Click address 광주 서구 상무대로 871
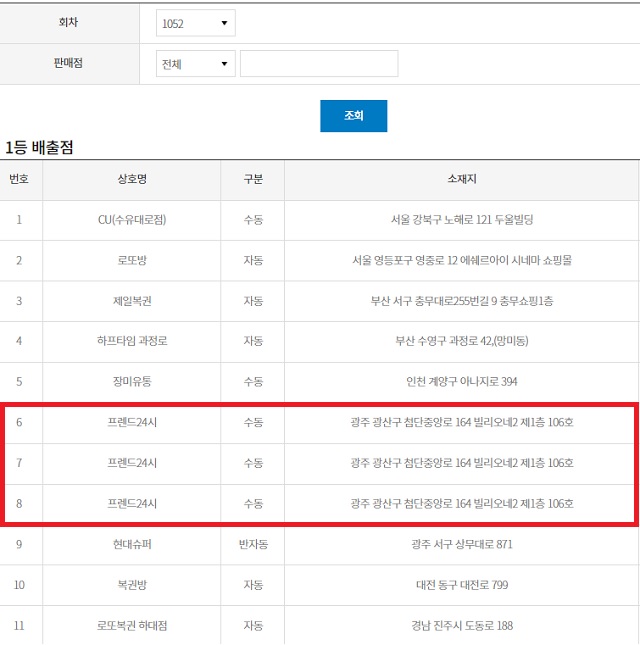 point(462,545)
